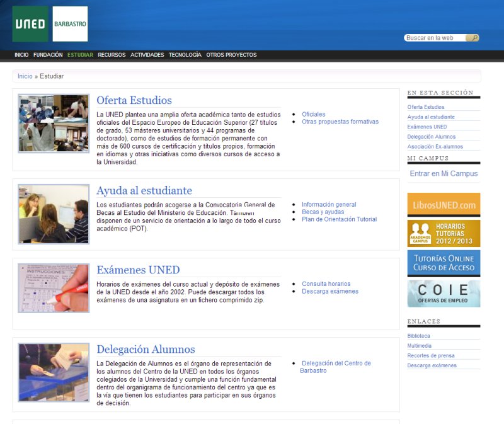Select Recursos in the navigation bar
The height and width of the screenshot is (424, 504).
pyautogui.click(x=112, y=55)
